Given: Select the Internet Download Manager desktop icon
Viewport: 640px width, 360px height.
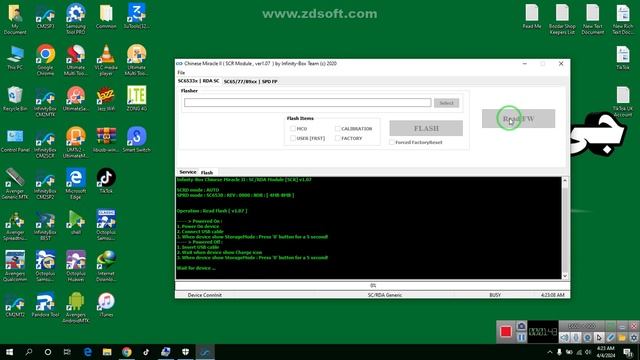Looking at the screenshot, I should pyautogui.click(x=106, y=266).
